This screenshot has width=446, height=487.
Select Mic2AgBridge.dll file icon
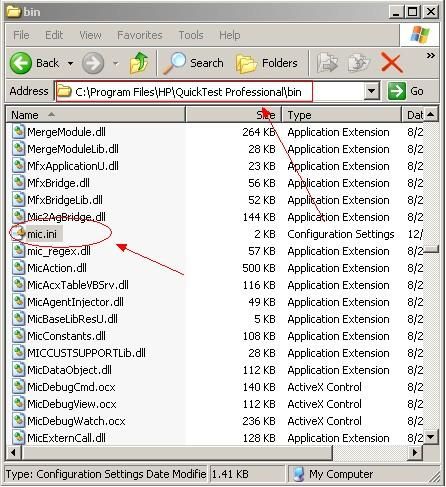19,217
